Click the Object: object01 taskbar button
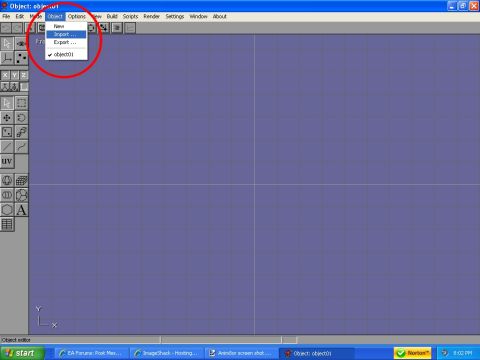The image size is (480, 360). [x=316, y=353]
